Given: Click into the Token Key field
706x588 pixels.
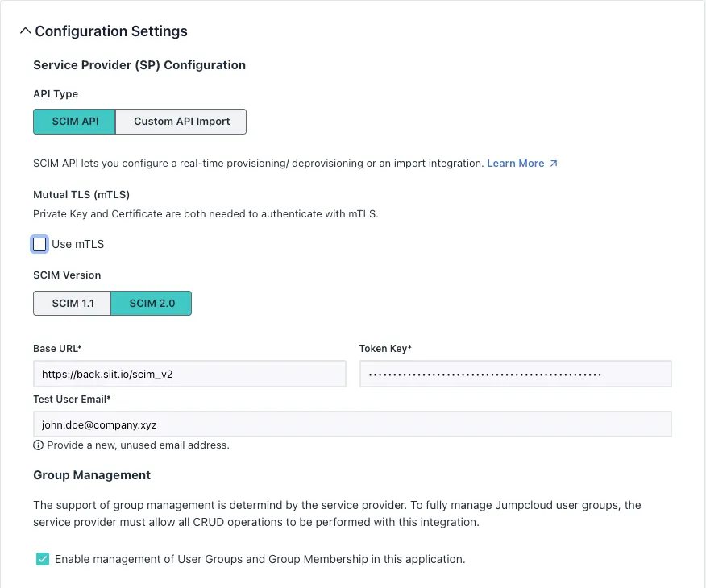Looking at the screenshot, I should (515, 374).
